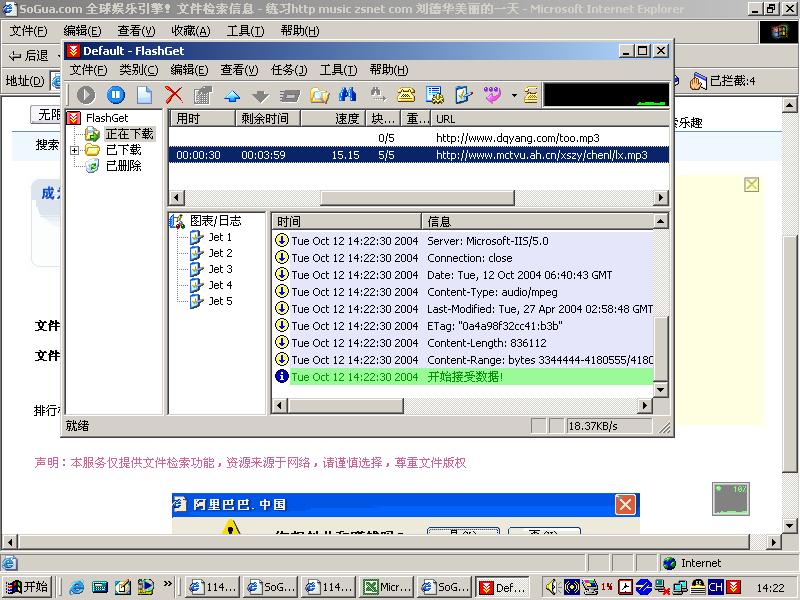The image size is (800, 600).
Task: Open the speed mode dropdown arrow
Action: pos(514,95)
